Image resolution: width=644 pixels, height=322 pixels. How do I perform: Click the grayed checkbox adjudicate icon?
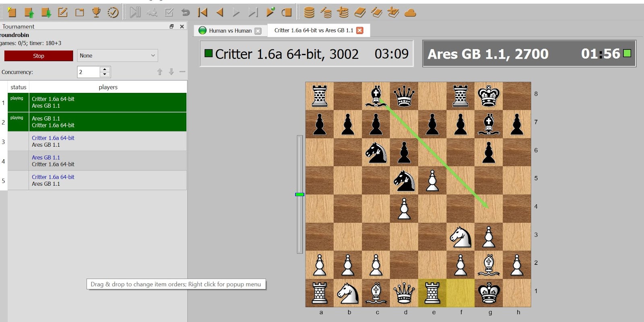(169, 12)
